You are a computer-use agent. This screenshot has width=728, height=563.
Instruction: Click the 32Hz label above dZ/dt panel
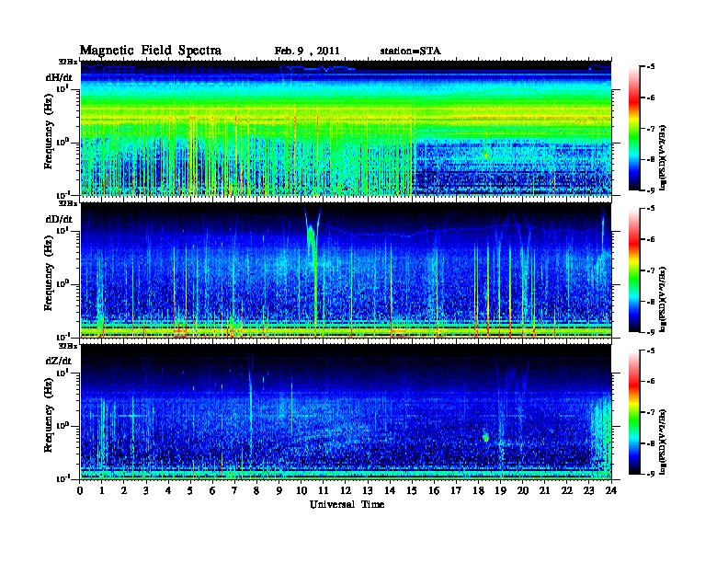[x=68, y=346]
